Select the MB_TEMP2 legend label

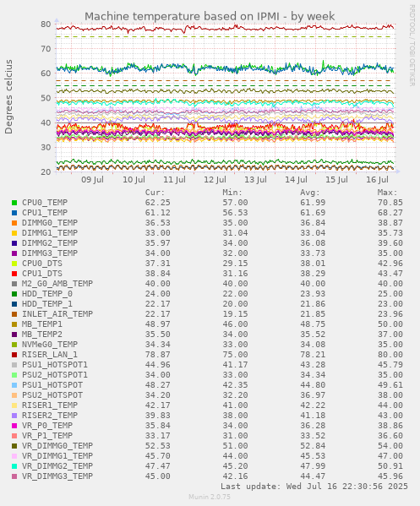click(42, 335)
